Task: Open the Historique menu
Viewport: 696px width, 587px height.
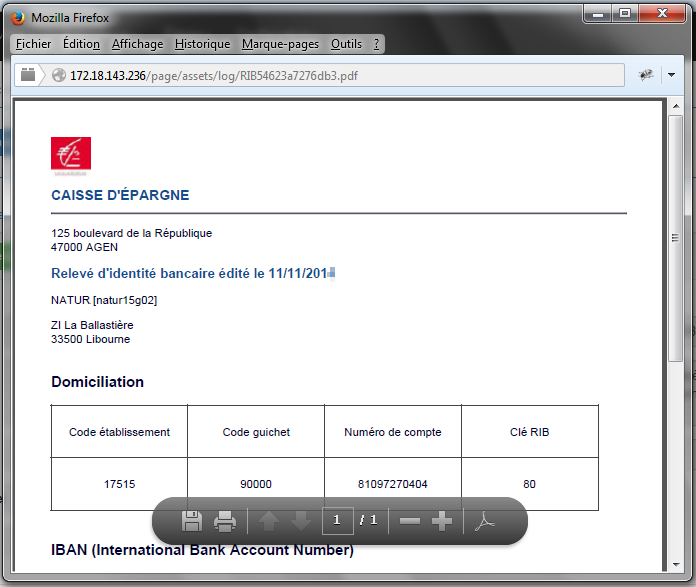Action: [202, 44]
